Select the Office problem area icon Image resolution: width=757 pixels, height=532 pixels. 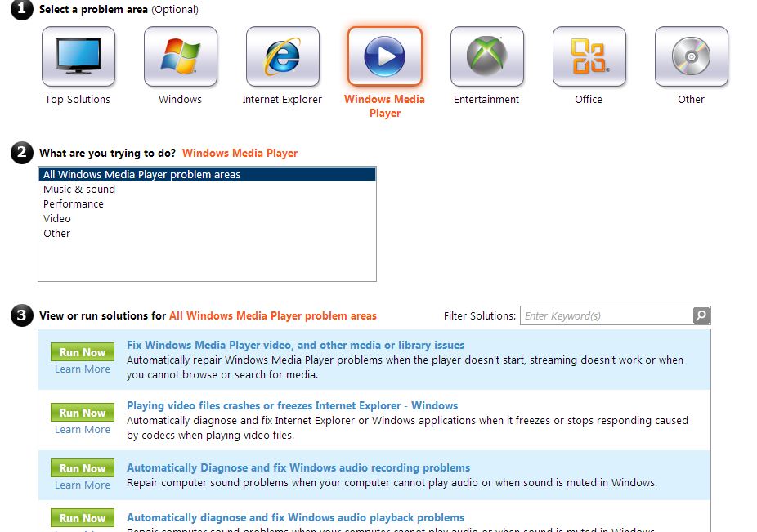click(x=589, y=56)
